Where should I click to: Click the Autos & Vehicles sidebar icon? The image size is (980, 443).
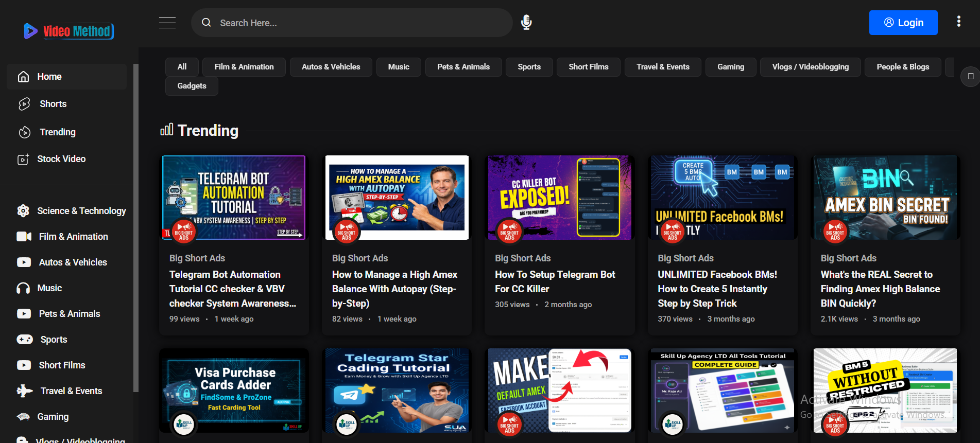(24, 262)
